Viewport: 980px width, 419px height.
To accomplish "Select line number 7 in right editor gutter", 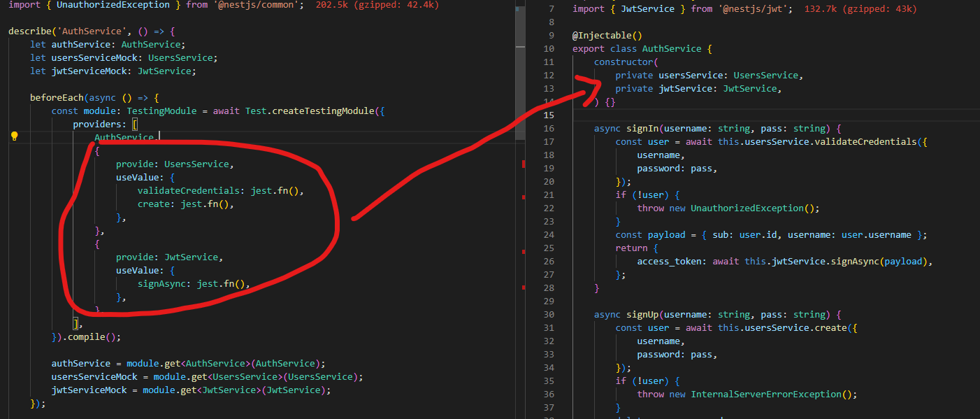I will [x=552, y=9].
